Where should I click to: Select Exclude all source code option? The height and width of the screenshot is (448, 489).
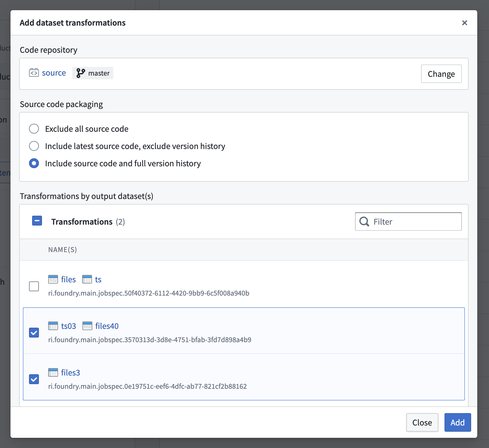point(34,129)
